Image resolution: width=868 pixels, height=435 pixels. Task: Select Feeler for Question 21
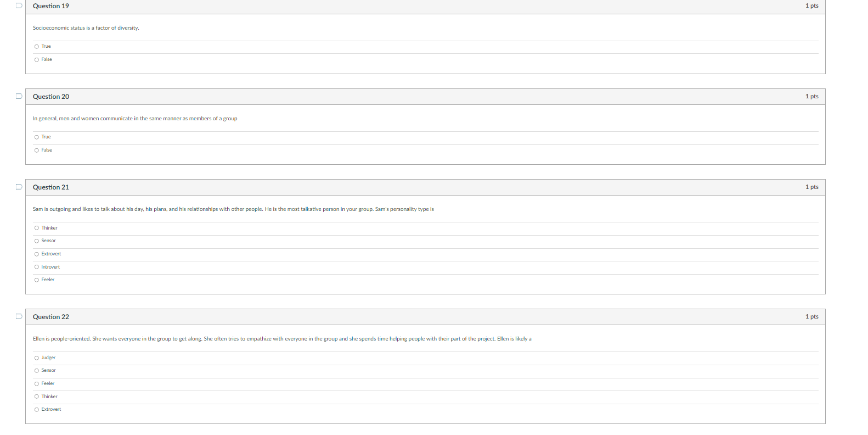tap(37, 280)
